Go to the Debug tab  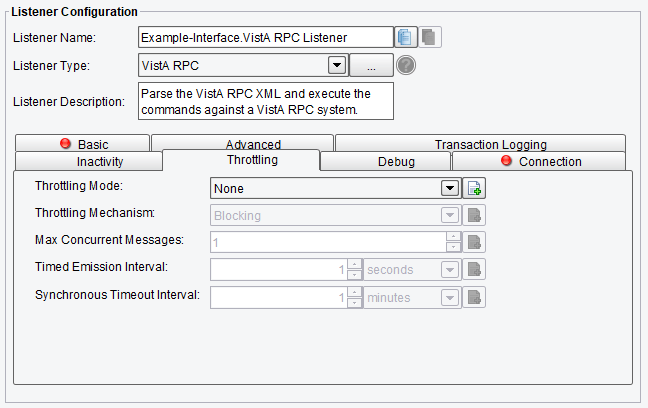(385, 161)
